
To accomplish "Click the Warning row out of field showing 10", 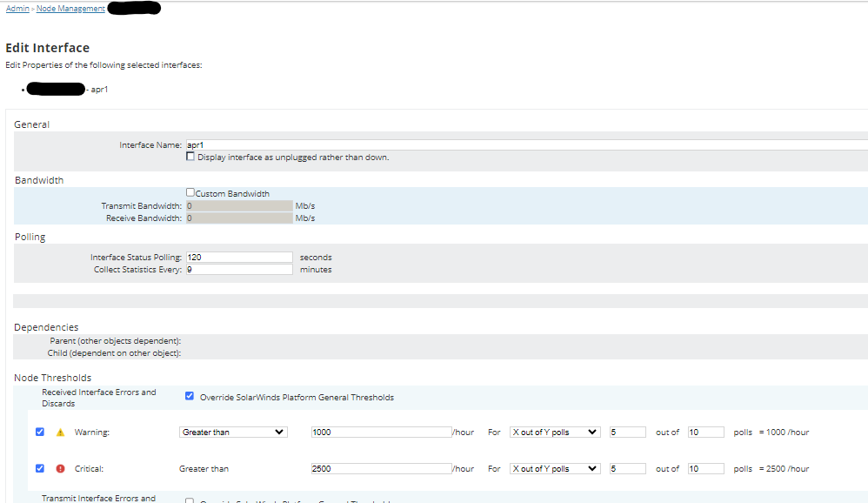I will click(706, 433).
